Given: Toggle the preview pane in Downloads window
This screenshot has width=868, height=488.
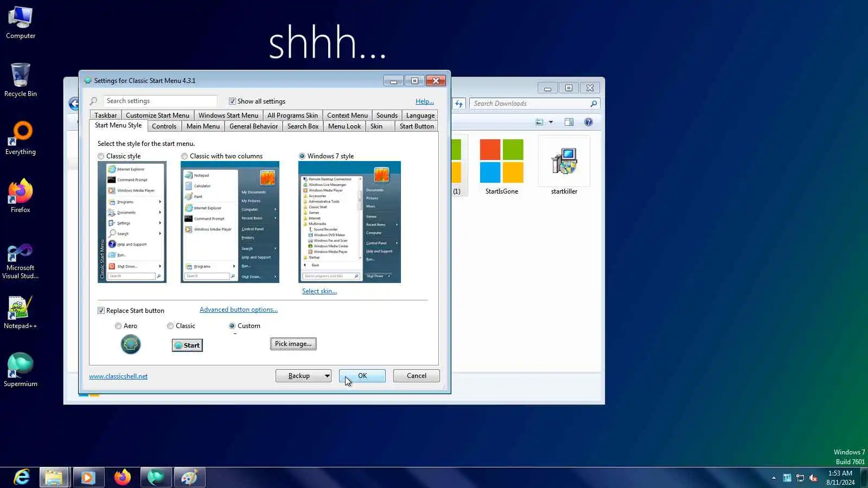Looking at the screenshot, I should tap(569, 122).
